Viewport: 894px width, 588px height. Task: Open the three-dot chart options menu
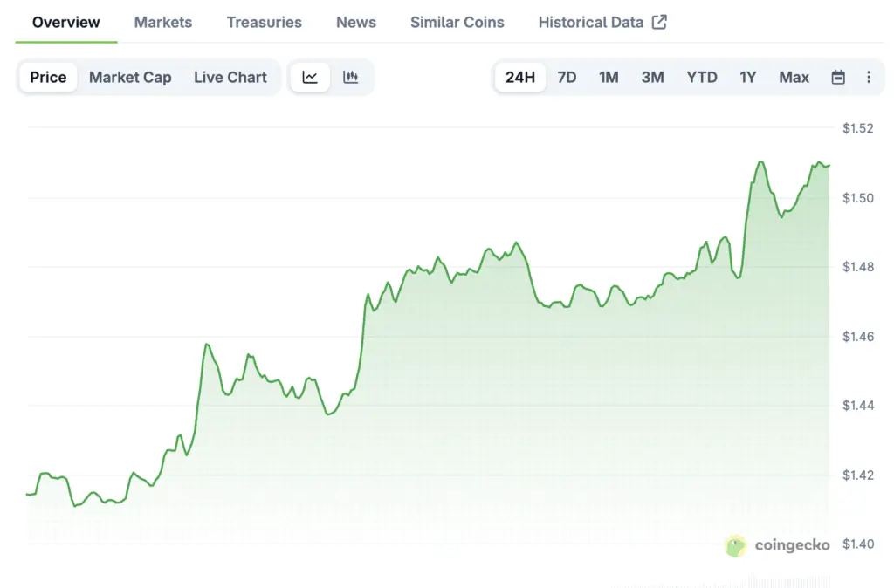coord(869,77)
